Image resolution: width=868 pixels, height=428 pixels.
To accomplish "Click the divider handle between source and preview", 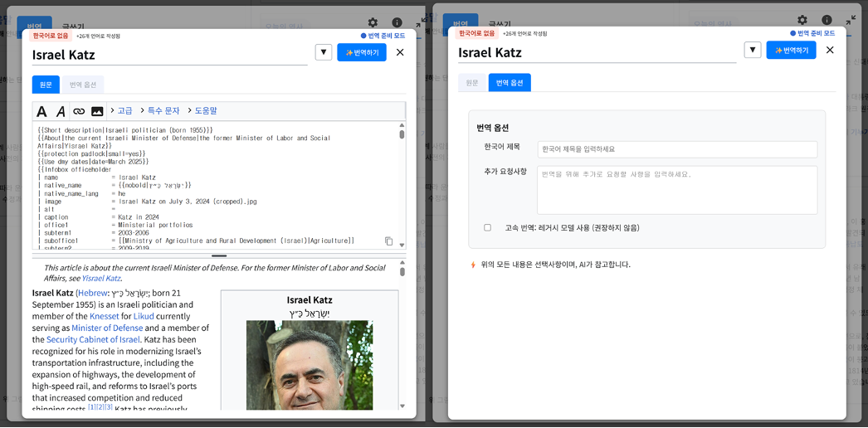I will pos(219,256).
